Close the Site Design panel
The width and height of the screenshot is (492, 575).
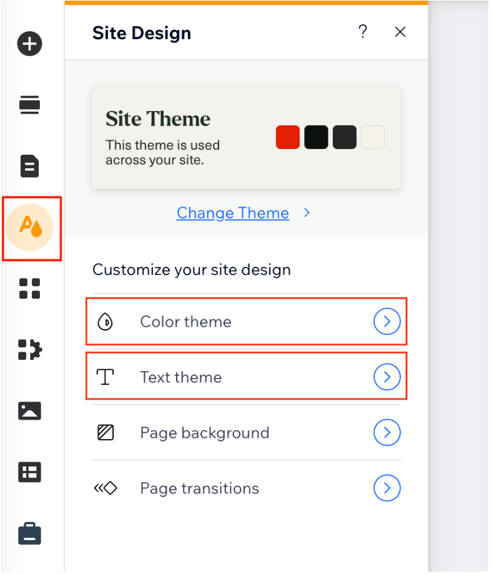(401, 32)
